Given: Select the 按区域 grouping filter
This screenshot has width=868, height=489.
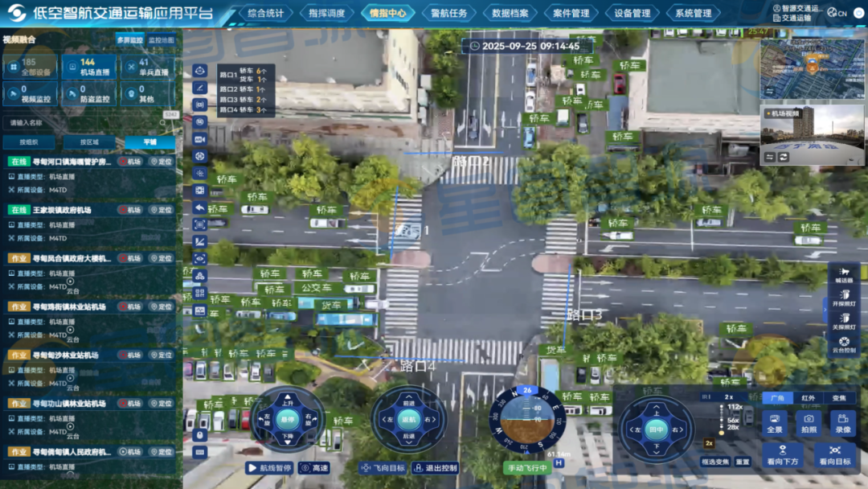Looking at the screenshot, I should click(x=88, y=142).
